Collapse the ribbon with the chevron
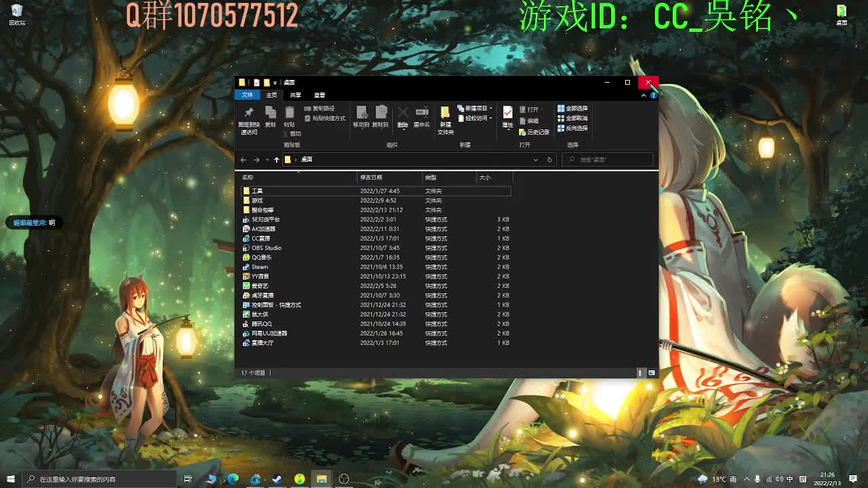The width and height of the screenshot is (868, 488). point(644,96)
